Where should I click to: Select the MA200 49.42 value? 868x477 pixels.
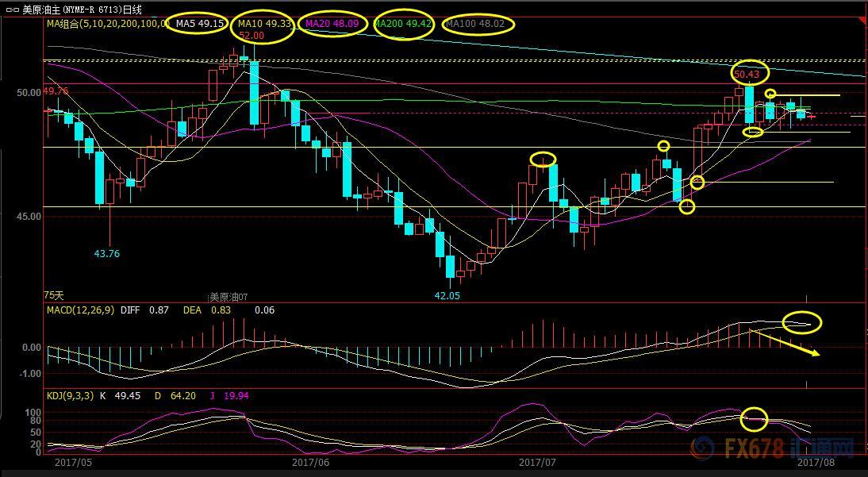403,24
